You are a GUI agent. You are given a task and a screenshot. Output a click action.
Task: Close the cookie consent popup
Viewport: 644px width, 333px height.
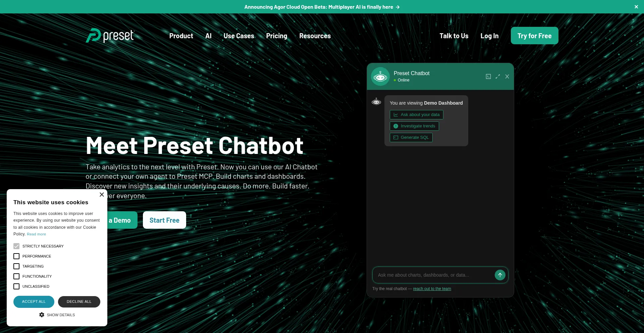102,195
